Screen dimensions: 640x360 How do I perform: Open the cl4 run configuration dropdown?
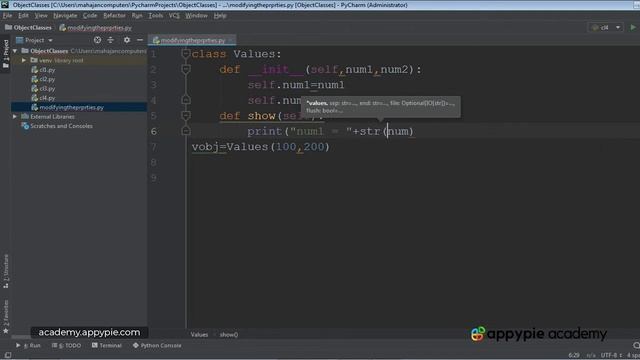tap(606, 27)
